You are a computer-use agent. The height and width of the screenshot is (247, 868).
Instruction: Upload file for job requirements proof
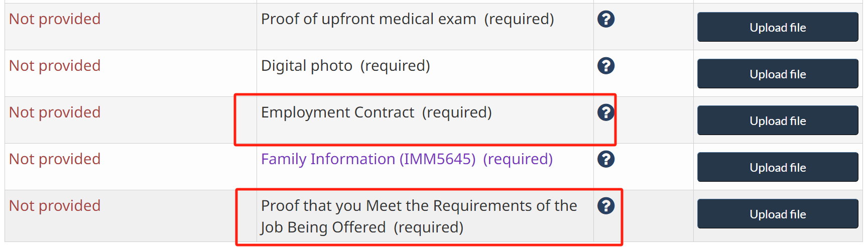coord(777,214)
